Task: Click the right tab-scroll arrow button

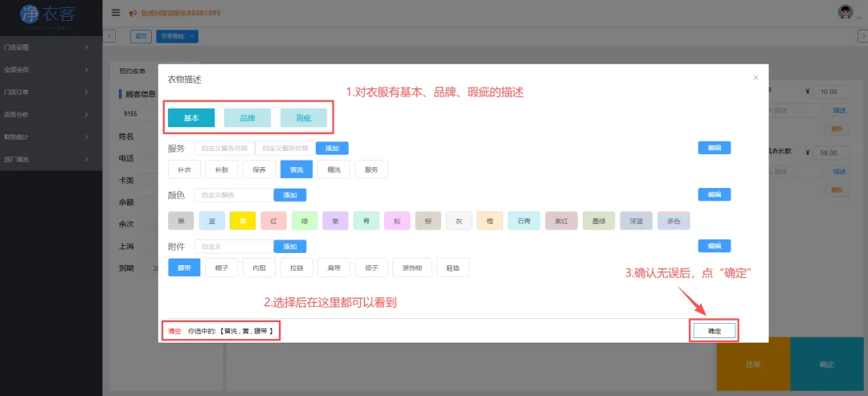Action: 862,36
